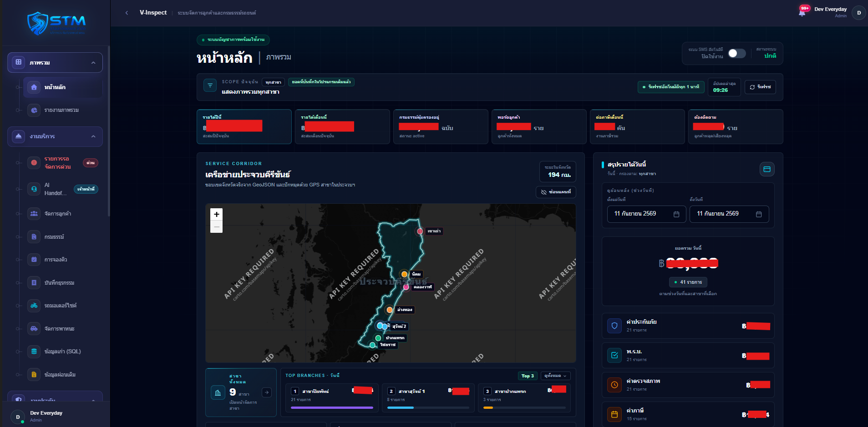Image resolution: width=868 pixels, height=427 pixels.
Task: Open the start date picker
Action: (646, 214)
